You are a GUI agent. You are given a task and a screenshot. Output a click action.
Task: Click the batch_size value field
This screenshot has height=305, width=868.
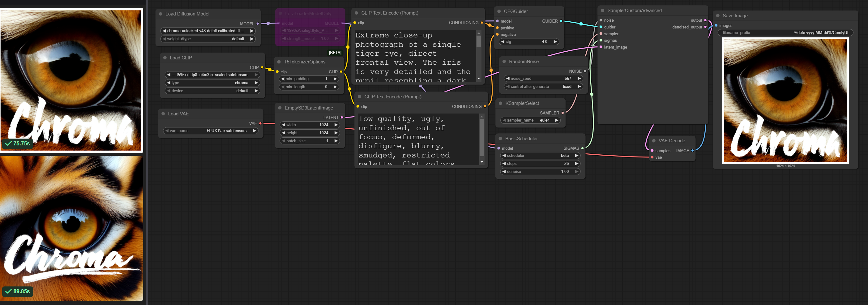coord(310,141)
